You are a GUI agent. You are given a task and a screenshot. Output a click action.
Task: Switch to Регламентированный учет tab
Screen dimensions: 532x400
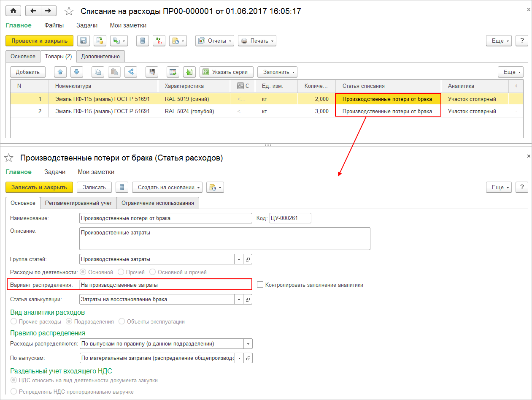pyautogui.click(x=78, y=203)
